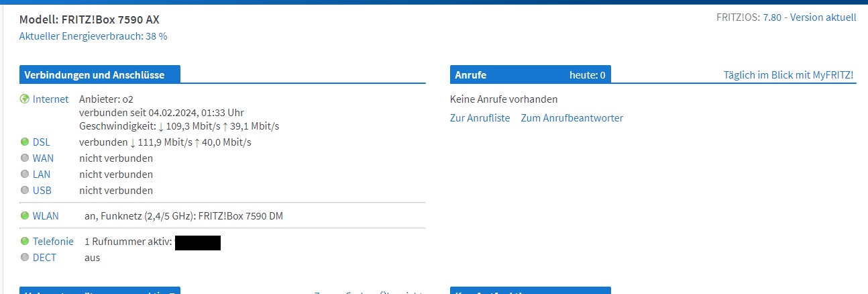
Task: Click nicht verbunden text beside USB
Action: (116, 191)
